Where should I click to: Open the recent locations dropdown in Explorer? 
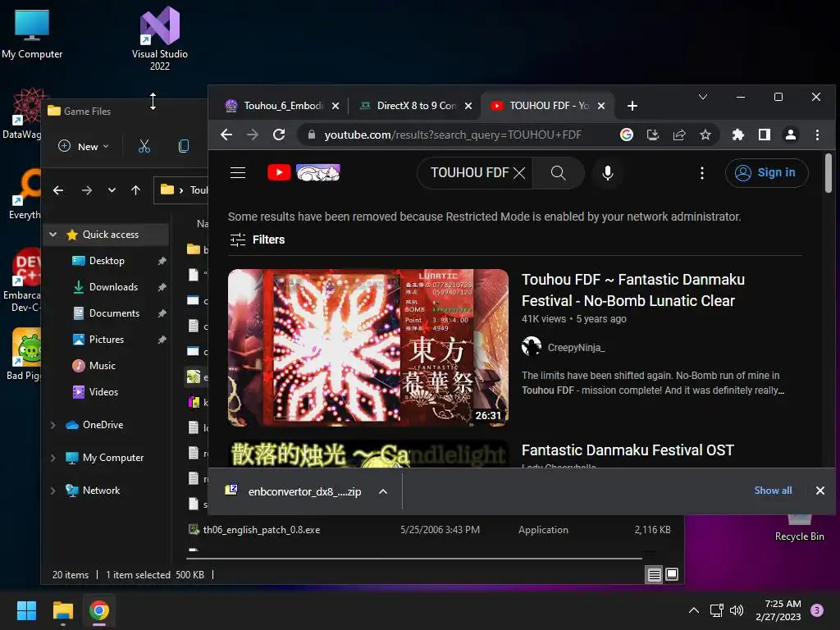112,189
